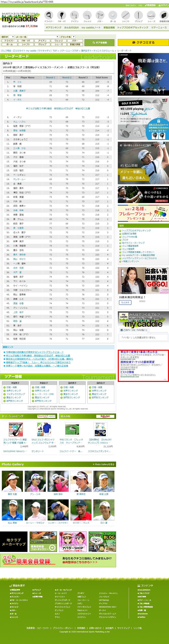This screenshot has height=644, width=169.
Task: Click the ギアを検索 search button
Action: [x=99, y=42]
